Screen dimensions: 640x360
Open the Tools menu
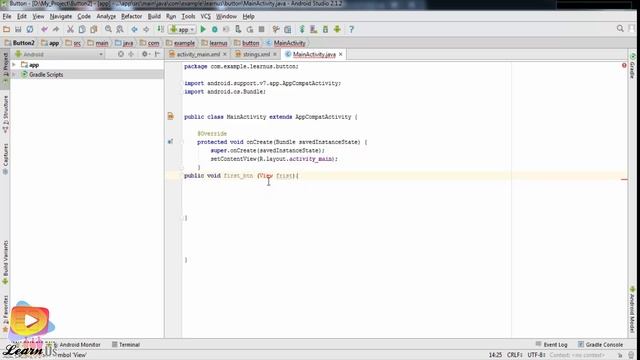pos(188,17)
